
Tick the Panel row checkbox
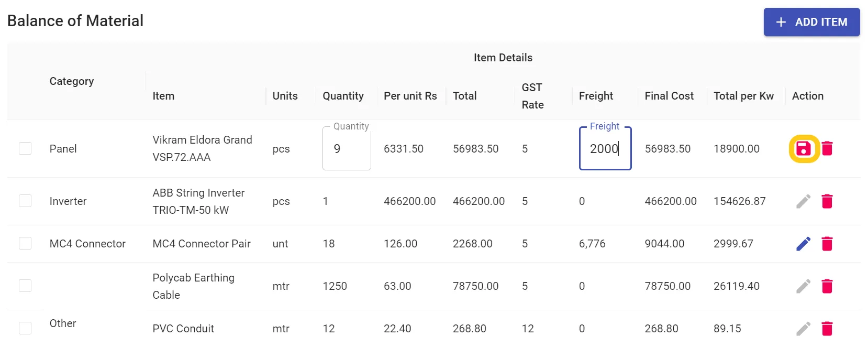(25, 149)
